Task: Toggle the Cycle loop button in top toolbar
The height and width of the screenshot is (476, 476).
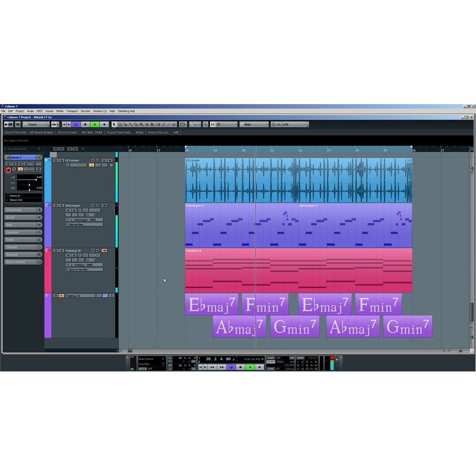Action: click(x=76, y=125)
